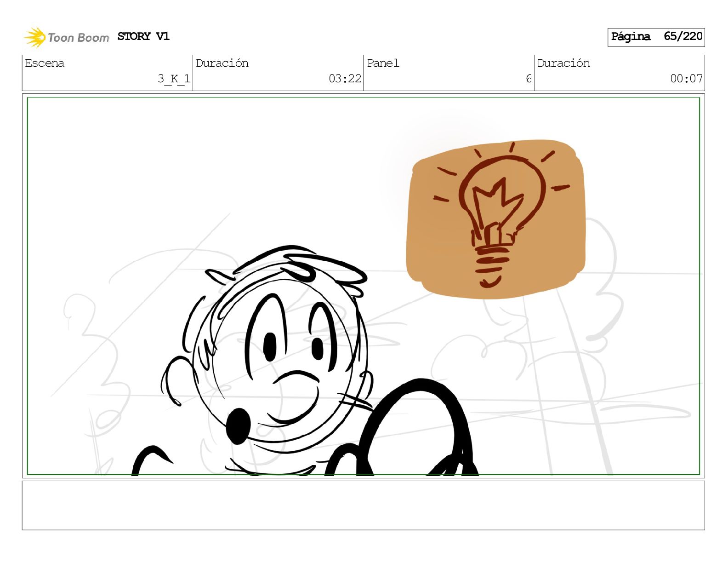Click the Toon Boom logo
Viewport: 728px width, 563px height.
[67, 37]
